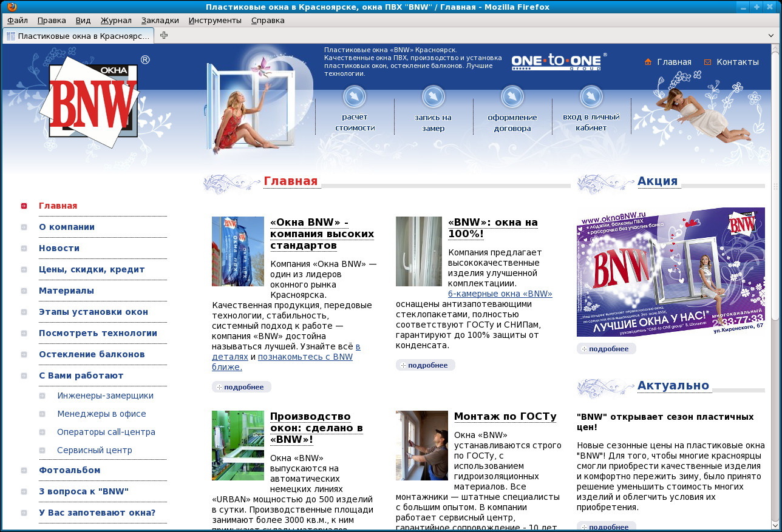Image resolution: width=782 pixels, height=532 pixels.
Task: Click 'подробнее' button under the Акция banner
Action: coord(606,349)
